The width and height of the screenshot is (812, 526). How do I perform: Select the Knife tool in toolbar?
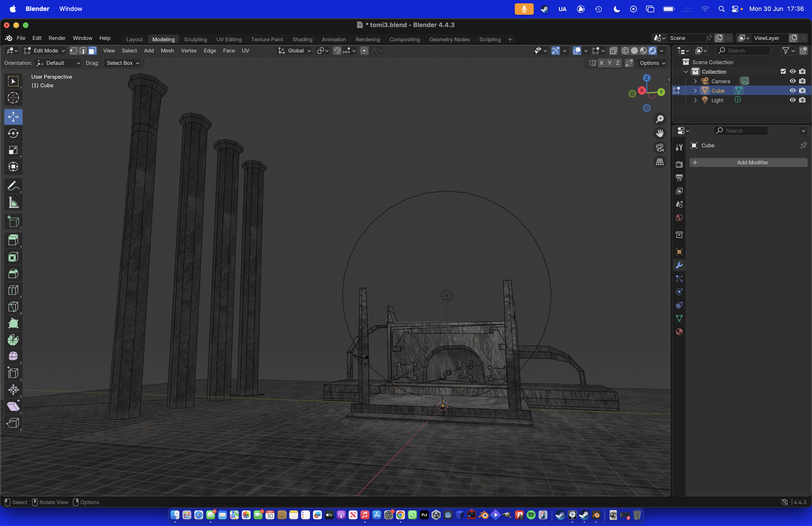click(x=13, y=306)
